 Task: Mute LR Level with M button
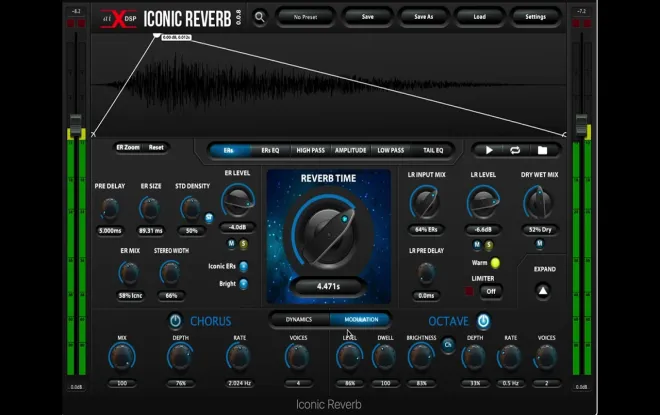tap(477, 245)
